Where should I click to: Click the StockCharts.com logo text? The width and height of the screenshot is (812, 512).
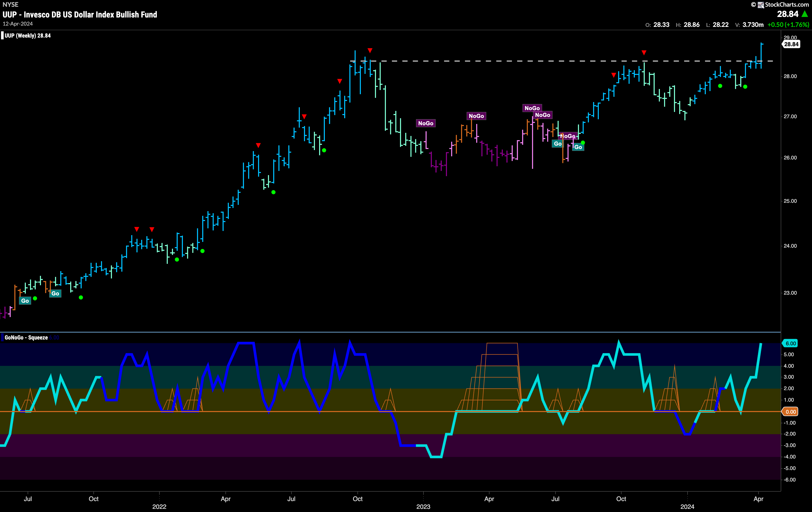pos(787,4)
